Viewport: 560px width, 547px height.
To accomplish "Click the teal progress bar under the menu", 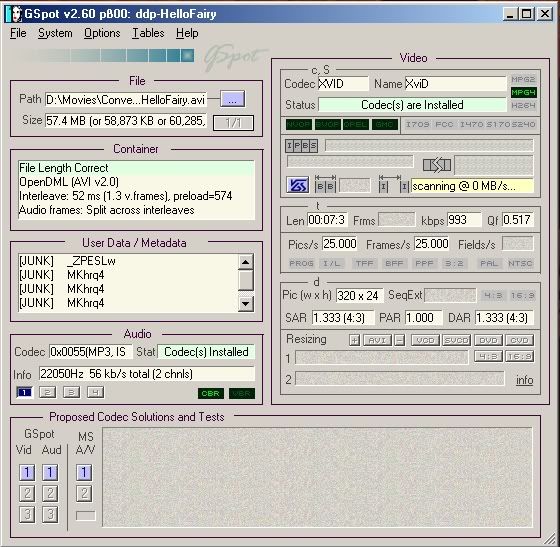I will 104,56.
